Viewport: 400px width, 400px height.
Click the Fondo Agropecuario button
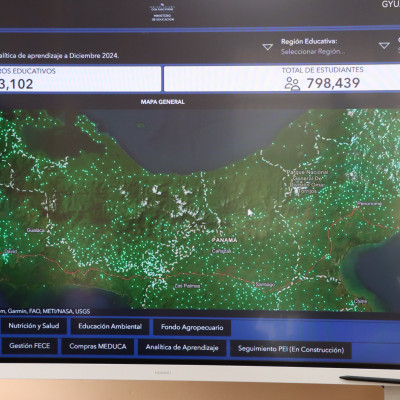pyautogui.click(x=192, y=327)
